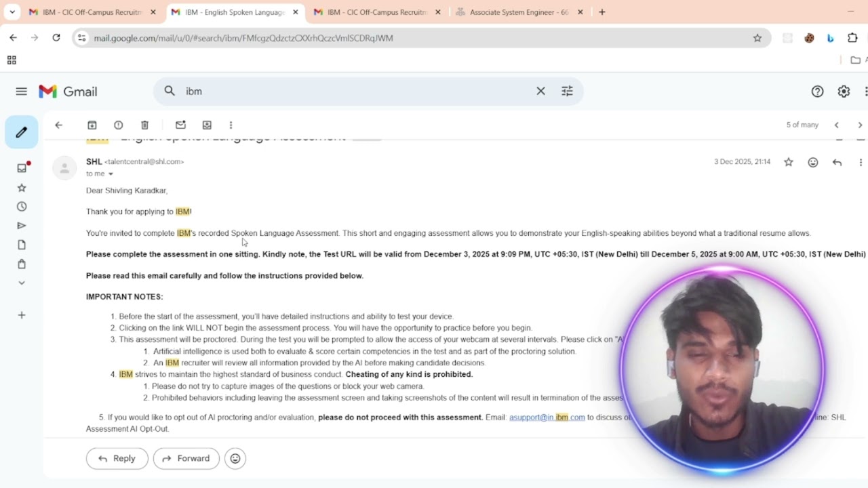Open Snoozed in left sidebar
The image size is (868, 488).
pyautogui.click(x=22, y=207)
